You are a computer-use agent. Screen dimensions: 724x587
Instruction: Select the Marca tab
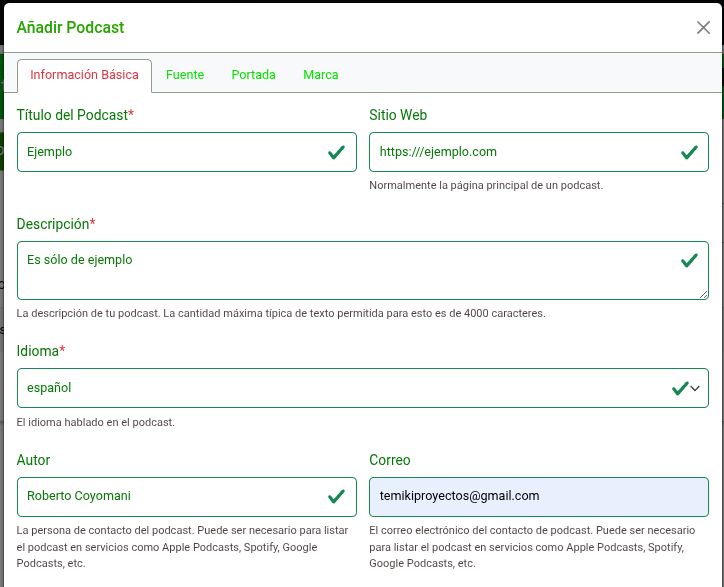321,75
